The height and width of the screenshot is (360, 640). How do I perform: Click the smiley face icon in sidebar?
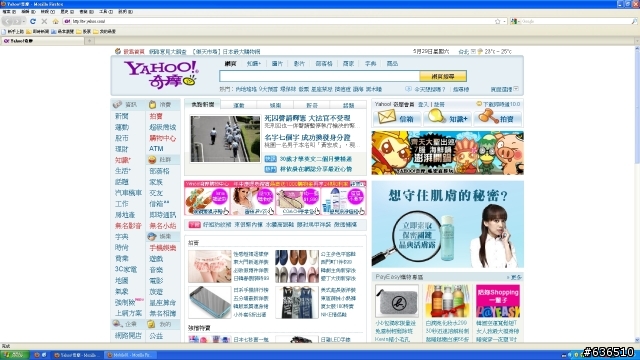(152, 160)
